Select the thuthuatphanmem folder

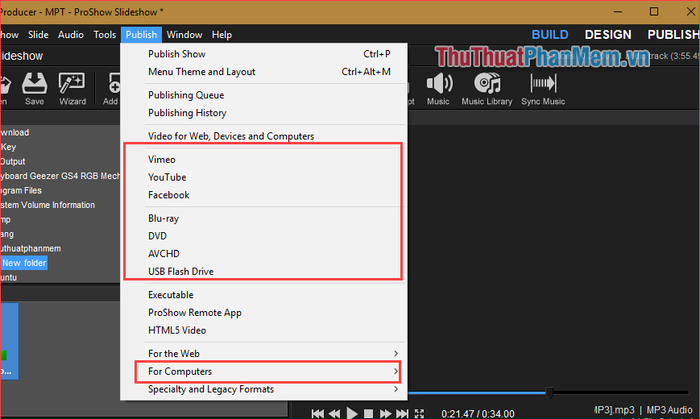coord(30,248)
